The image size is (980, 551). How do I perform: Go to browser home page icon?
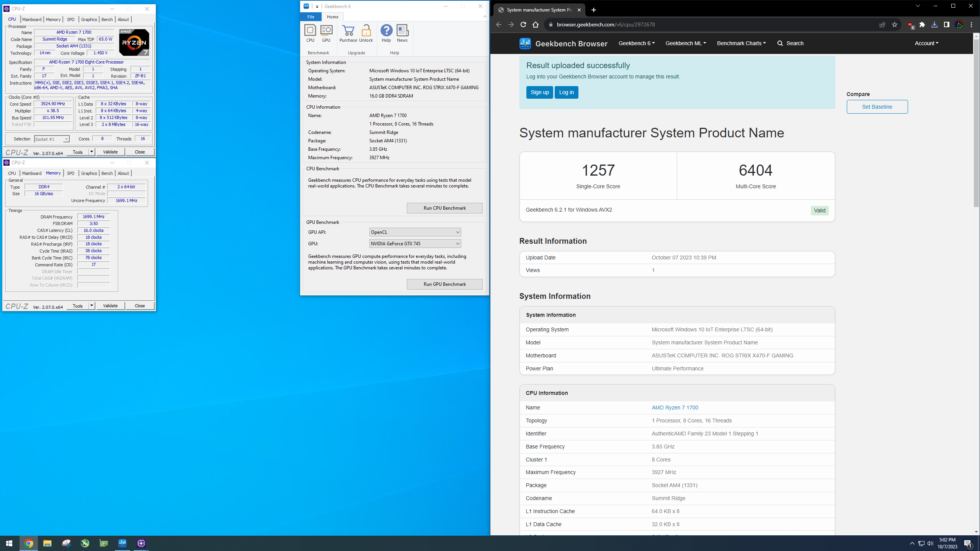coord(536,24)
